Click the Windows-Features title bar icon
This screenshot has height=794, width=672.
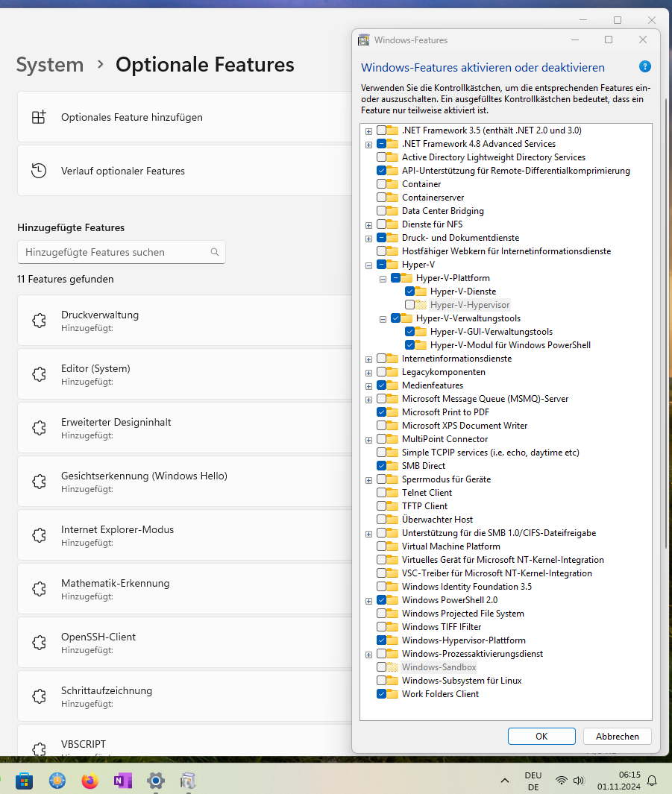364,40
